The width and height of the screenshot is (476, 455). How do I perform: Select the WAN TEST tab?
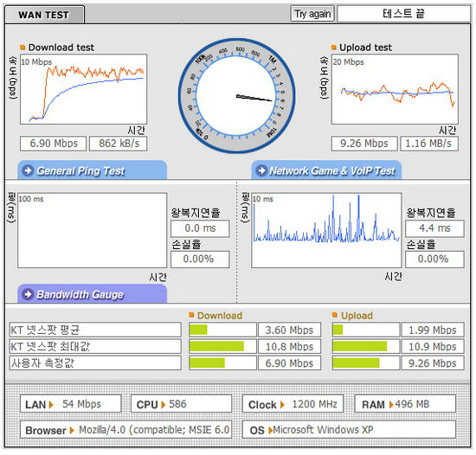pyautogui.click(x=44, y=15)
